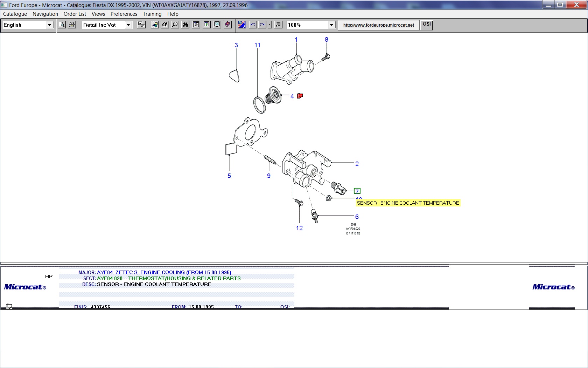Click DESC: SENSOR - ENGINE COOLANT TEMPERATURE line
This screenshot has height=368, width=588.
[147, 284]
